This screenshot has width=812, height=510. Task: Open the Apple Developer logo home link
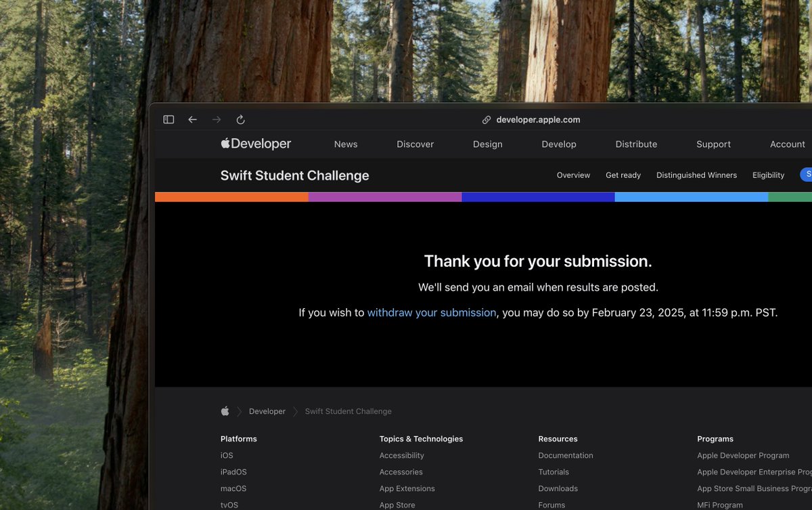tap(256, 144)
